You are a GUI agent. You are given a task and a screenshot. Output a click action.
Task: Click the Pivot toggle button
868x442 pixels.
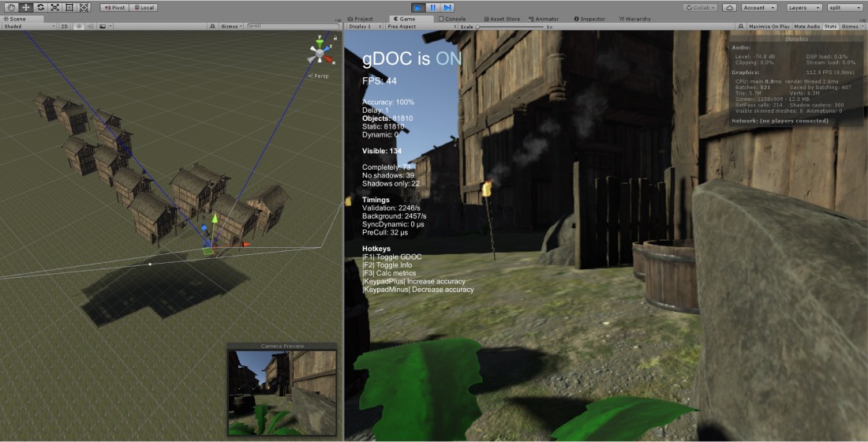114,7
